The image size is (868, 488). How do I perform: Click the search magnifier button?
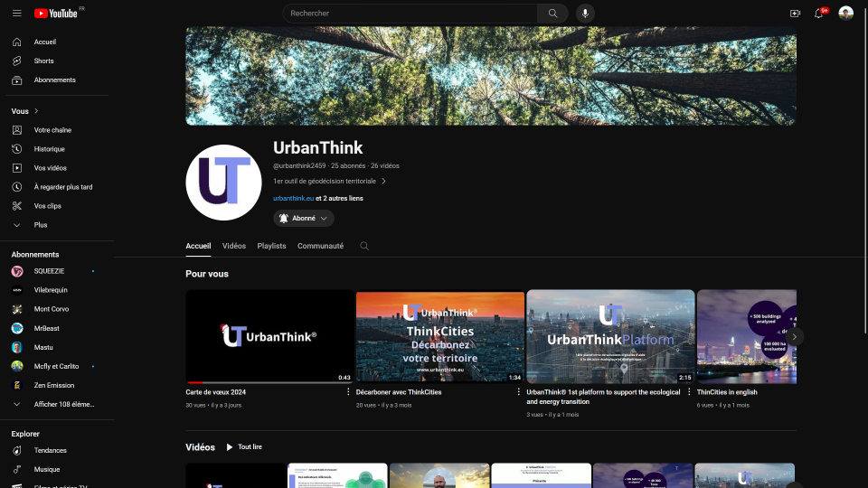[552, 14]
